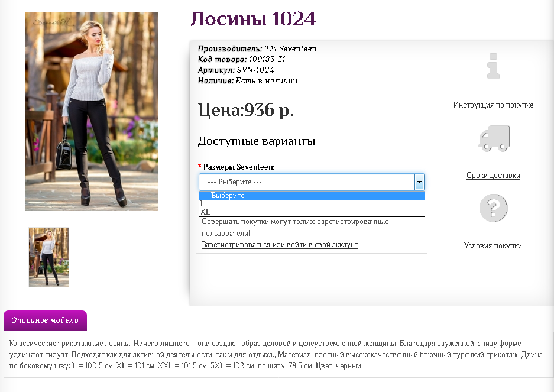Open the main product photo
This screenshot has width=554, height=392.
click(92, 112)
